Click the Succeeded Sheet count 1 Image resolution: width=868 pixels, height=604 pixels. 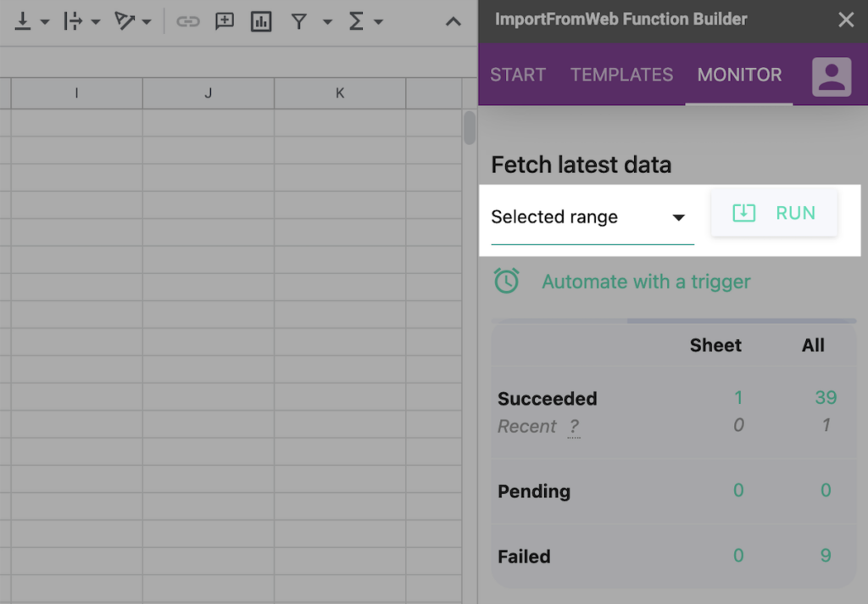(x=738, y=397)
